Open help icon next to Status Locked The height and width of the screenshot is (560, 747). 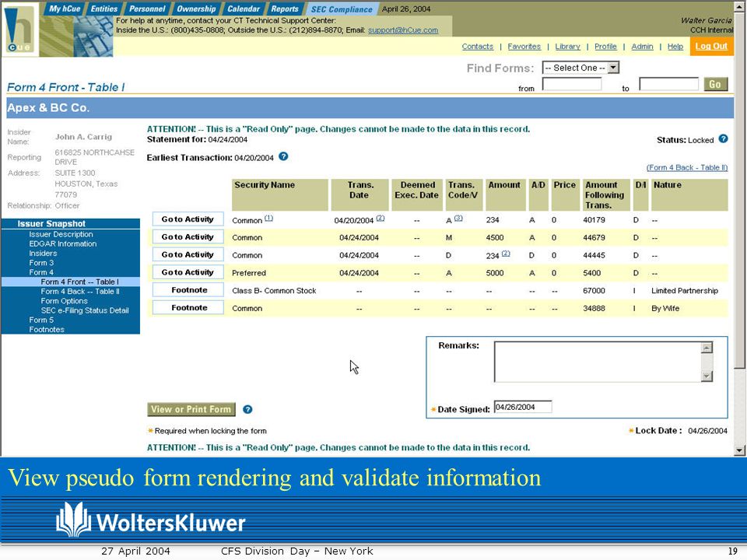(x=723, y=138)
